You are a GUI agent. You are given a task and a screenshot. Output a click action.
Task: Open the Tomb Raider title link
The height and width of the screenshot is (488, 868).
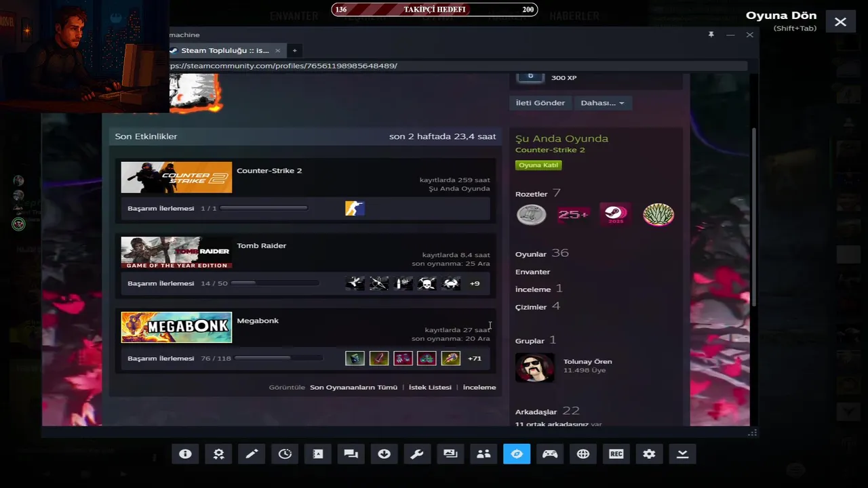click(261, 246)
